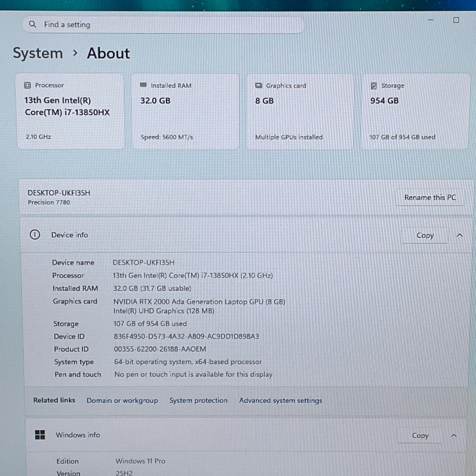Click the Processor chip icon
Viewport: 476px width, 476px height.
click(27, 85)
